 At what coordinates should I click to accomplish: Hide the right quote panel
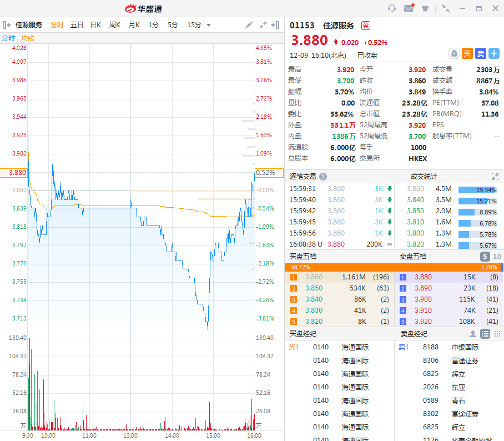pyautogui.click(x=275, y=25)
